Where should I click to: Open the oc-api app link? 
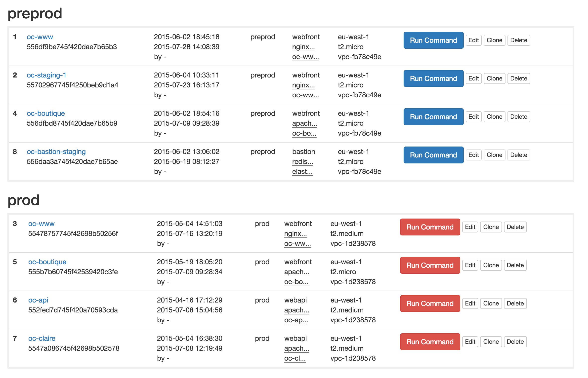(x=38, y=300)
